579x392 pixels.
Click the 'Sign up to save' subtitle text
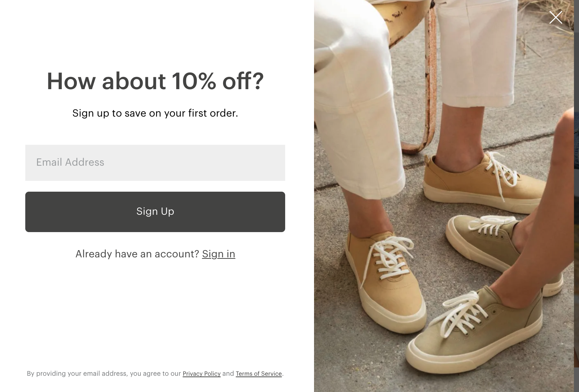point(155,113)
